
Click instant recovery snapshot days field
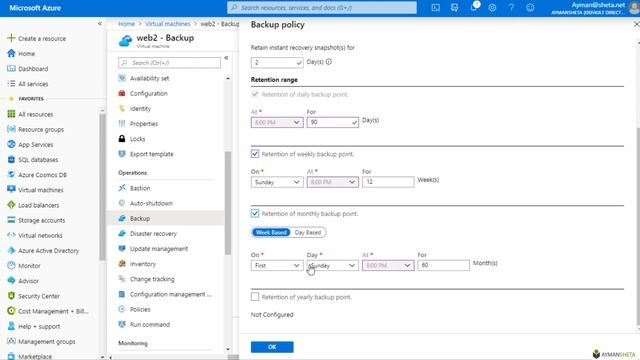pos(277,62)
